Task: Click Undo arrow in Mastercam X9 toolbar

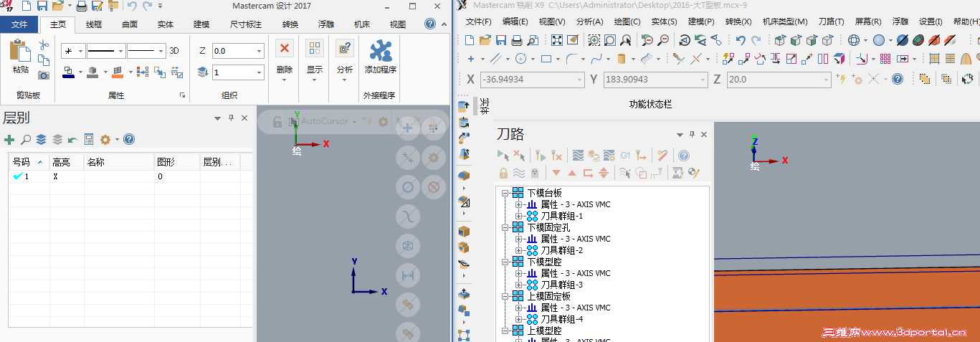Action: click(740, 39)
